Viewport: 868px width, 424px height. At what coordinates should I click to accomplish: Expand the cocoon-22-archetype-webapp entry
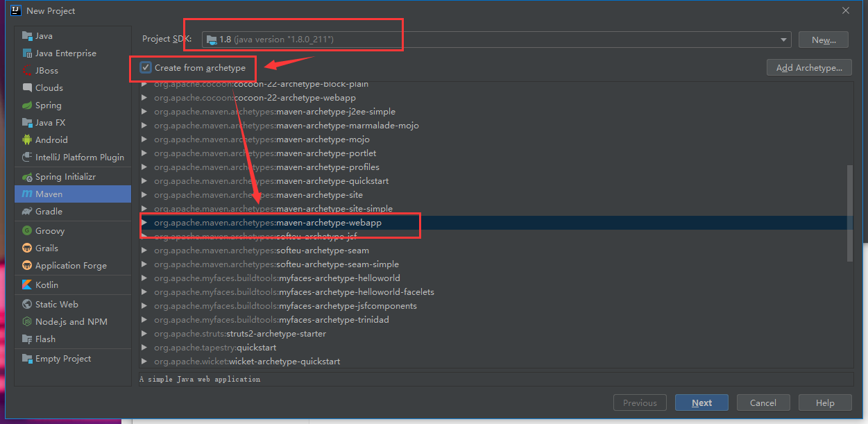pyautogui.click(x=144, y=98)
